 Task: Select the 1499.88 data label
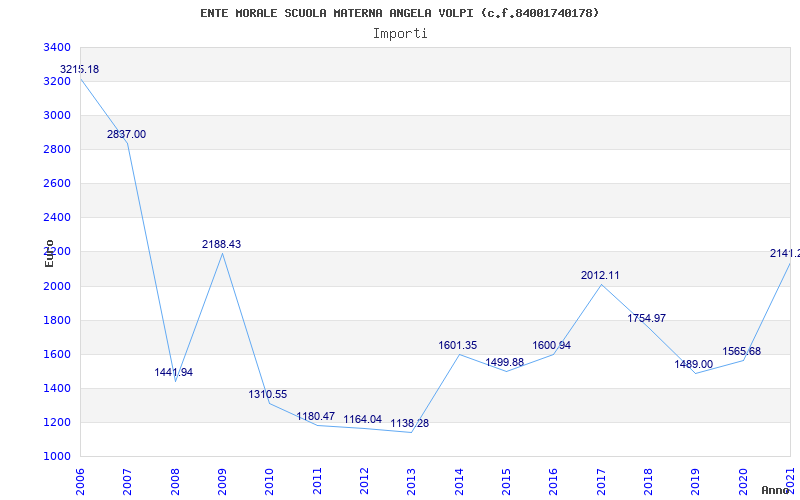point(505,362)
